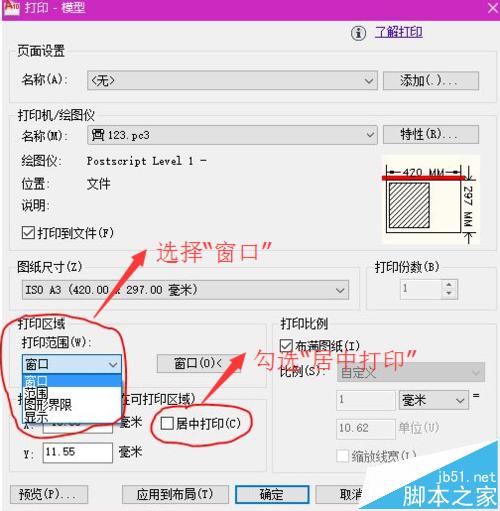500x511 pixels.
Task: Confirm with the 确定 button
Action: point(272,494)
